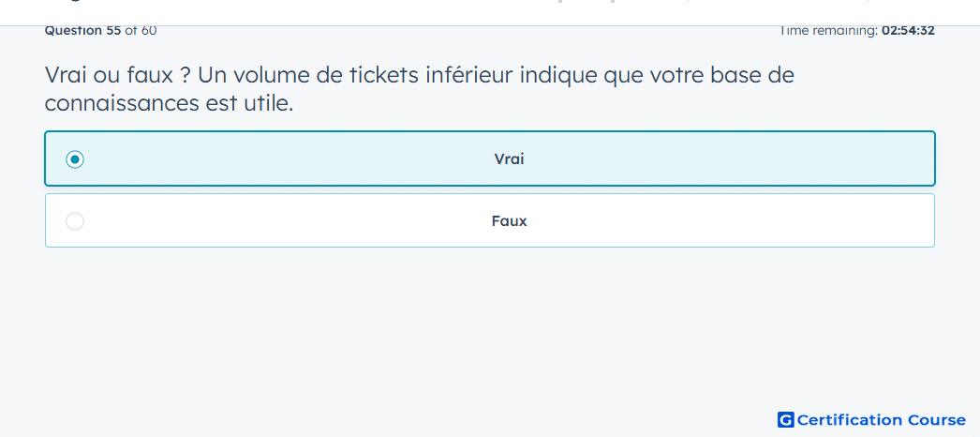Click the Question 55 of 60 counter
This screenshot has width=980, height=437.
click(100, 30)
